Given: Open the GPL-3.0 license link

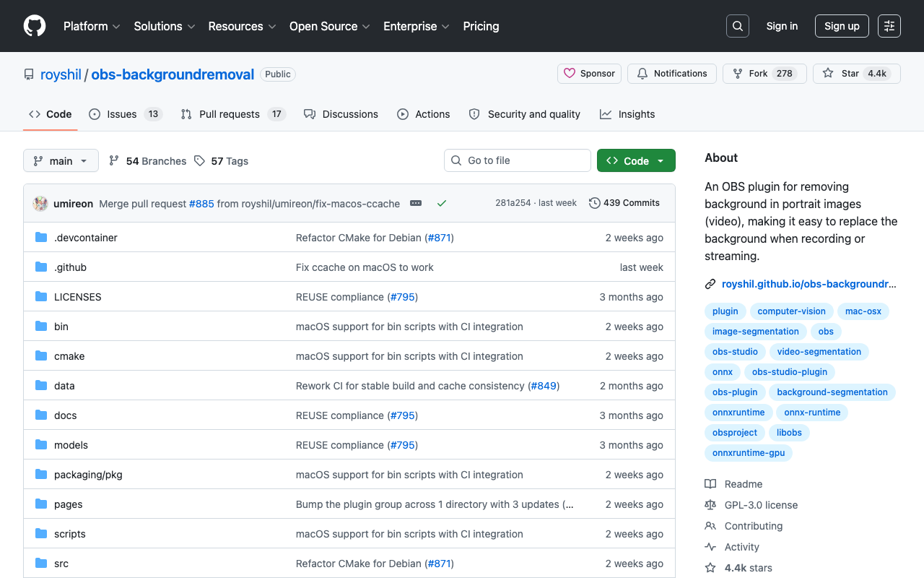Looking at the screenshot, I should [x=751, y=505].
